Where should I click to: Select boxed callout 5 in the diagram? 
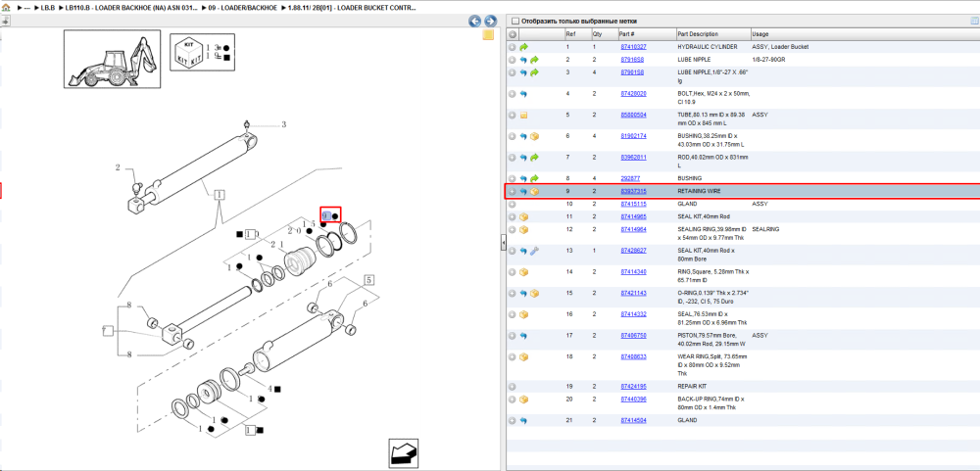(x=368, y=280)
